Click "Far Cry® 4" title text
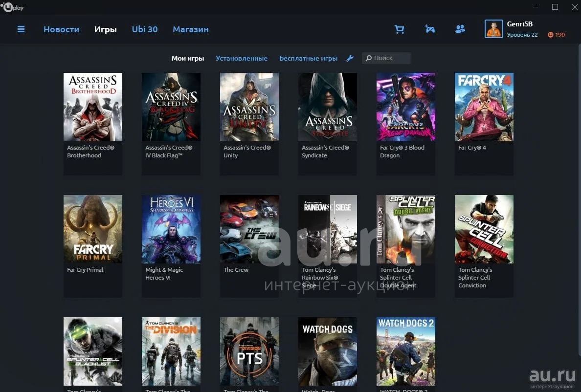The image size is (581, 392). tap(471, 148)
